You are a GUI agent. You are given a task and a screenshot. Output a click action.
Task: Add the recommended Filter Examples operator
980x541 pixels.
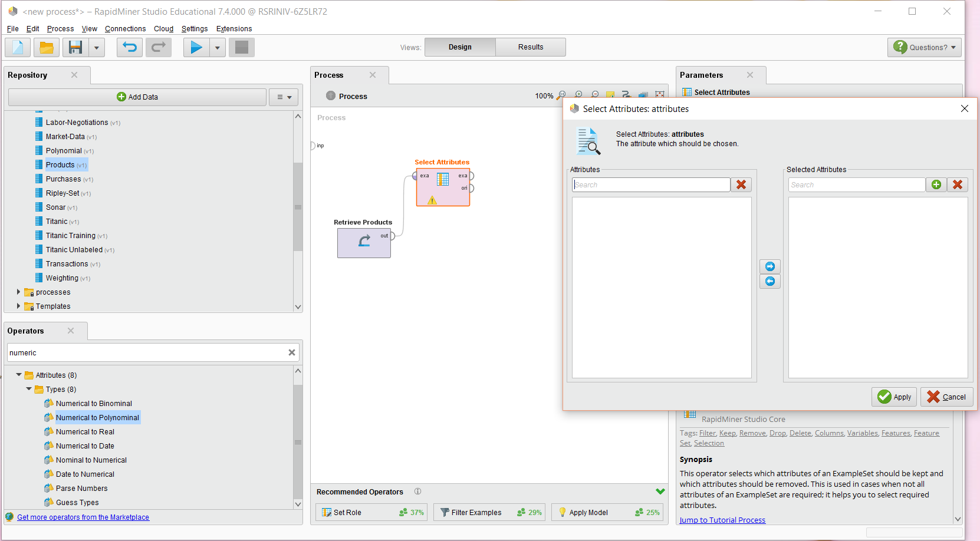point(489,512)
